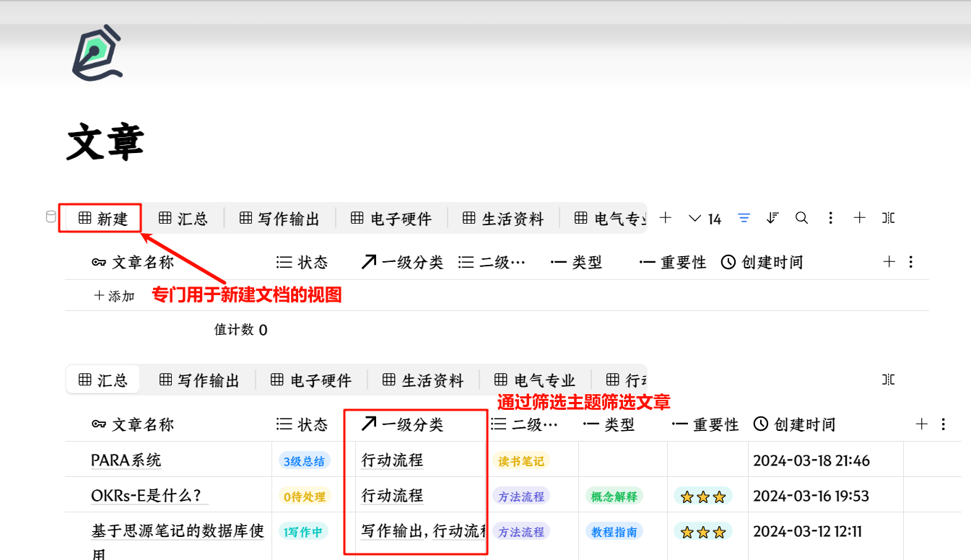The height and width of the screenshot is (560, 971).
Task: Expand the view list chevron showing 14
Action: tap(705, 219)
